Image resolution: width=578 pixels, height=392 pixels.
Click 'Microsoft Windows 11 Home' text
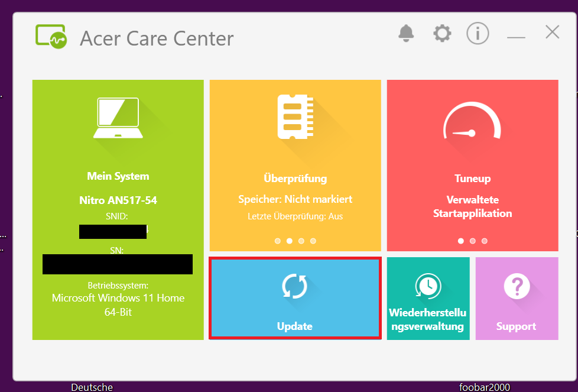[118, 298]
